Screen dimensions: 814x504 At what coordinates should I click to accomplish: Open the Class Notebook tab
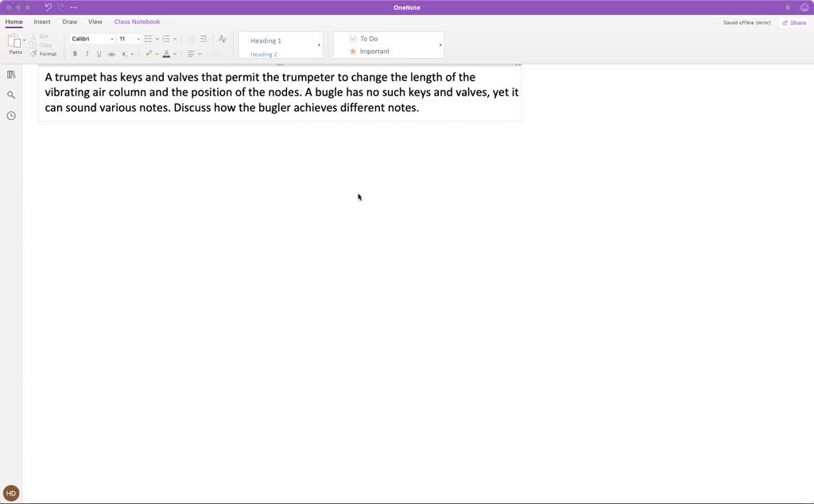pyautogui.click(x=137, y=22)
